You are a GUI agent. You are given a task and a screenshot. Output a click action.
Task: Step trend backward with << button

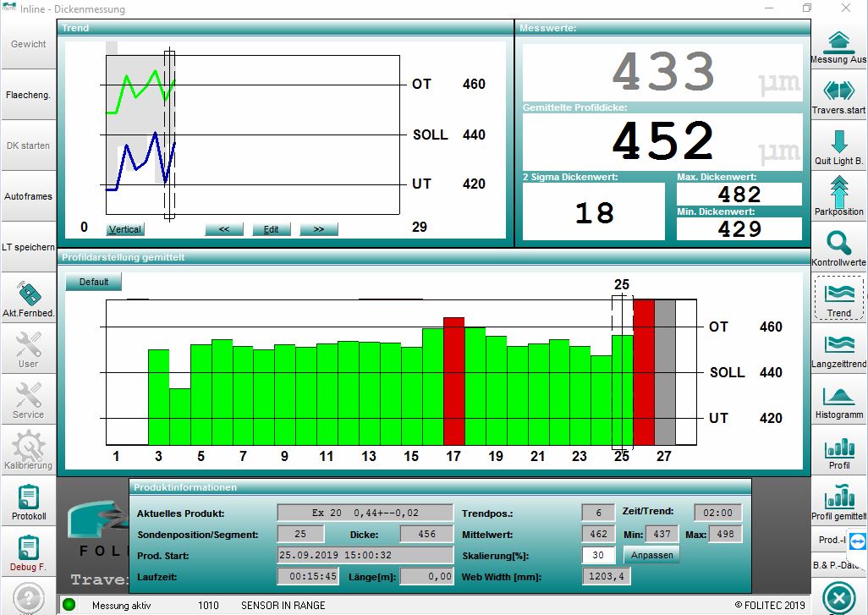pos(224,229)
